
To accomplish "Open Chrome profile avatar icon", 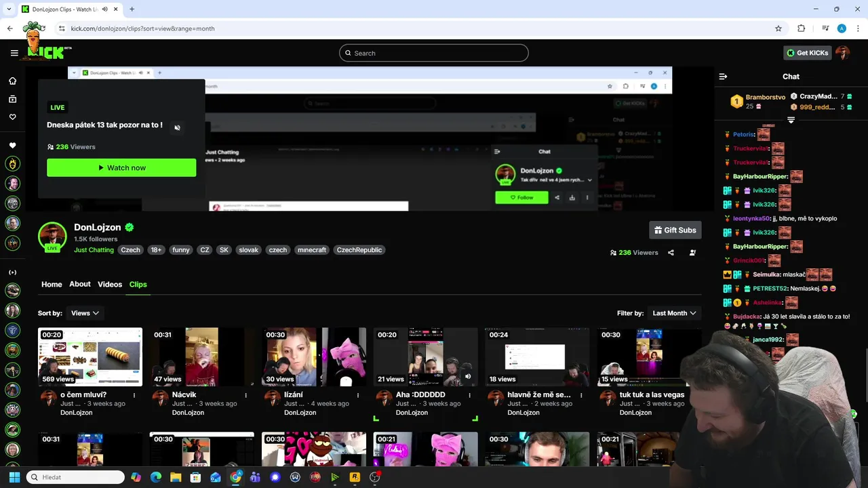I will tap(842, 28).
